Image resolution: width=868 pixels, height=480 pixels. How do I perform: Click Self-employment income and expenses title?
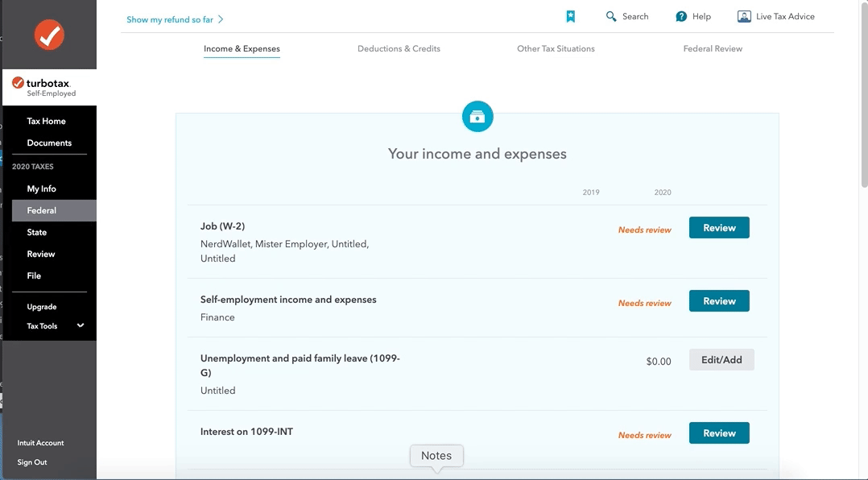point(288,300)
